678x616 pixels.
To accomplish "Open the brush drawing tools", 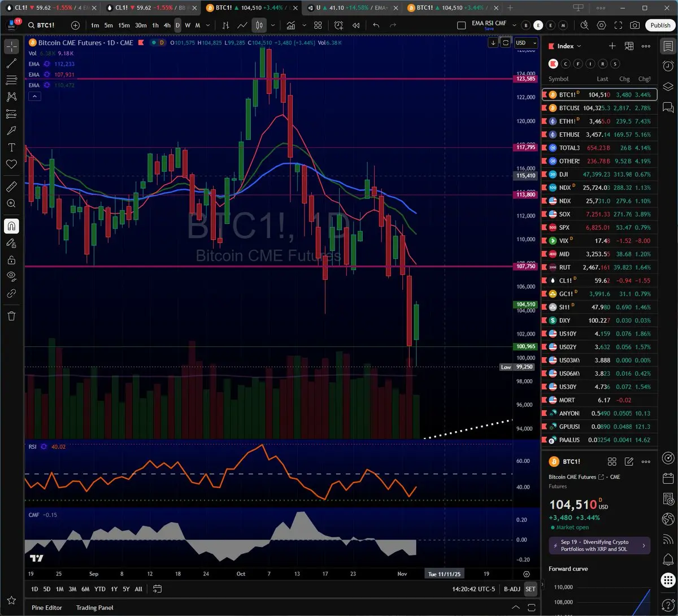I will (x=11, y=131).
